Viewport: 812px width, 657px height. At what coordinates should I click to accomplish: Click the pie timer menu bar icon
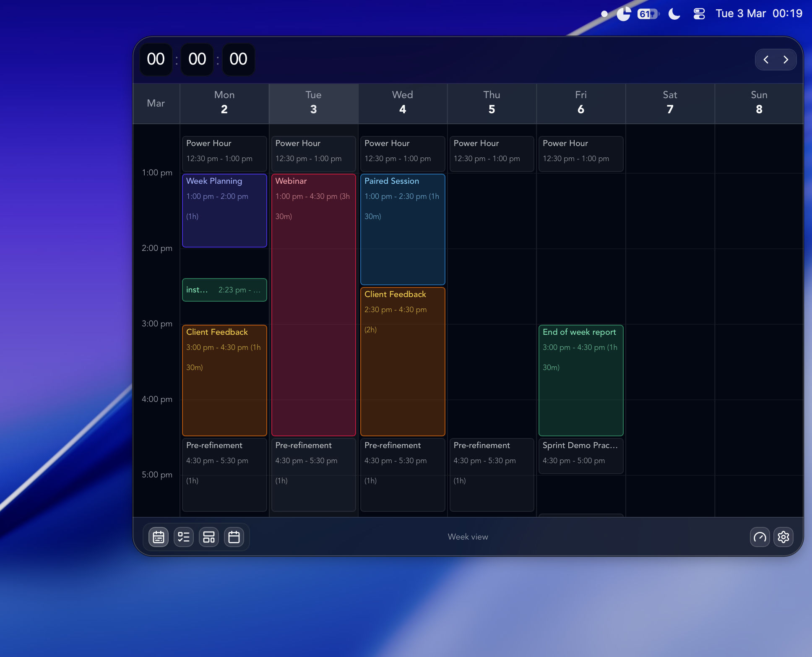click(x=624, y=14)
